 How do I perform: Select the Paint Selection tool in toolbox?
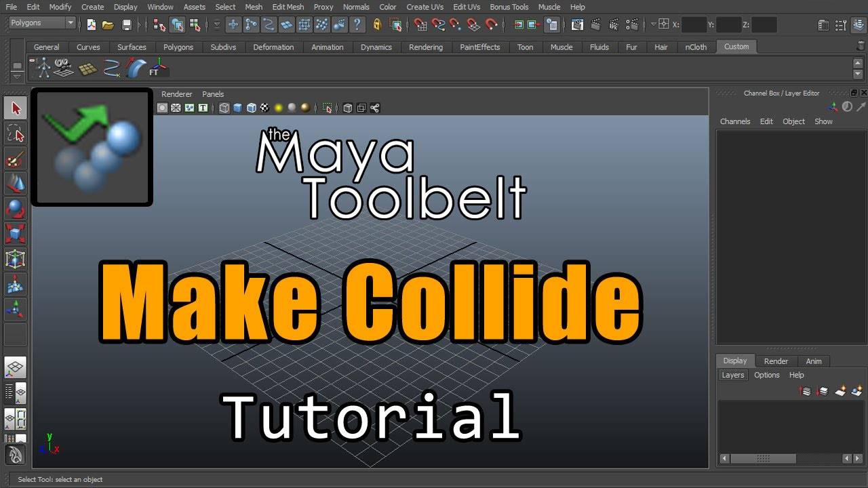point(16,159)
